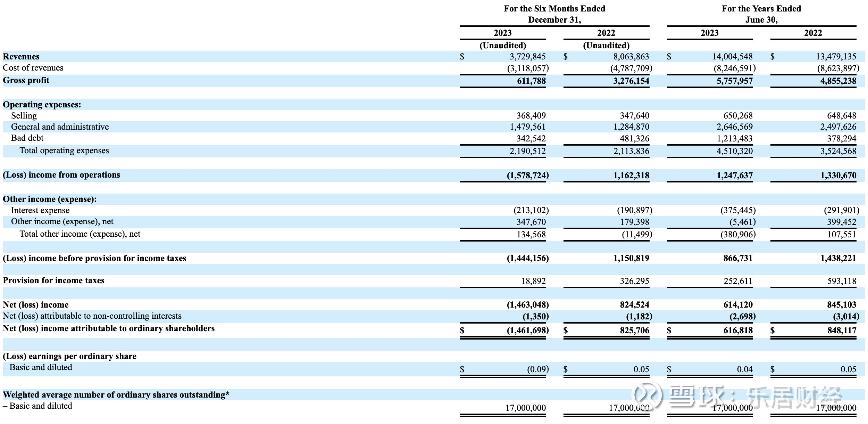Viewport: 868px width, 424px height.
Task: Click the fiscal 2023 revenue figure 14,004,548
Action: [x=732, y=57]
